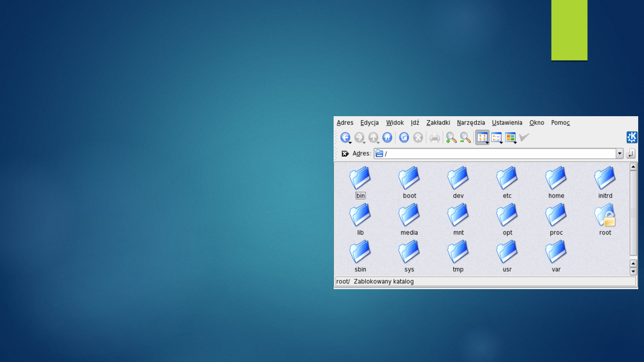
Task: Open the Adres menu
Action: click(x=345, y=122)
